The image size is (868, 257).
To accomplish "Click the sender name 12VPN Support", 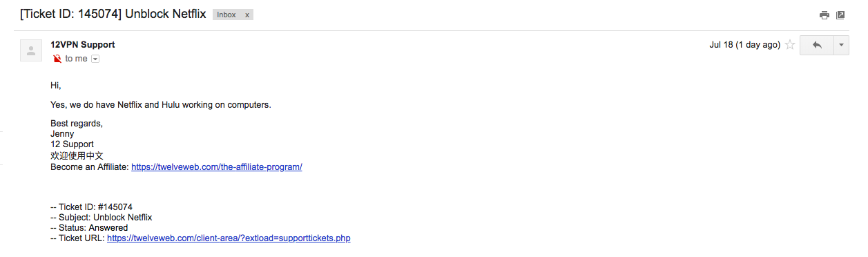I will click(83, 45).
